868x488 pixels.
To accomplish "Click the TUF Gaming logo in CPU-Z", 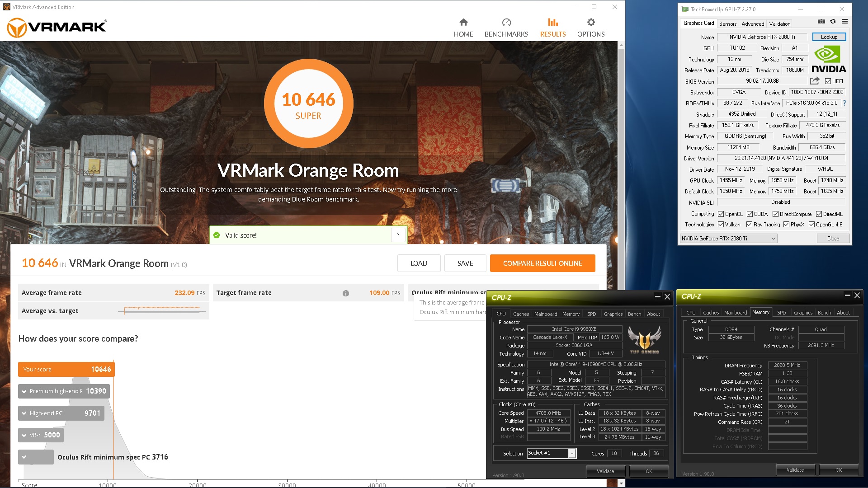I will pyautogui.click(x=644, y=340).
